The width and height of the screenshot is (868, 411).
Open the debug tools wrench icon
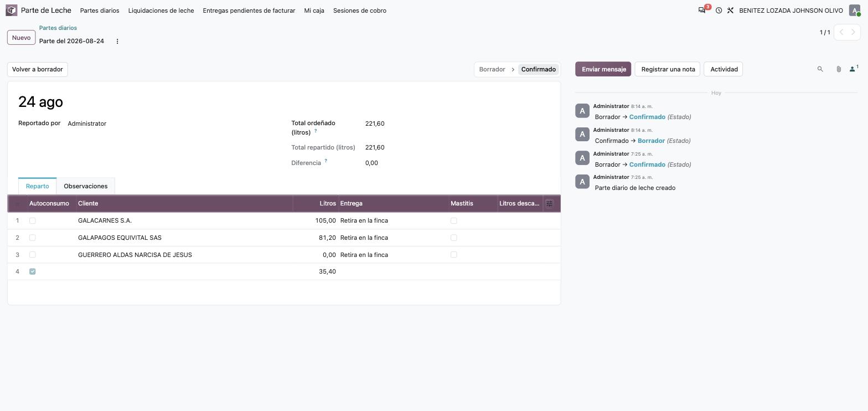[730, 11]
